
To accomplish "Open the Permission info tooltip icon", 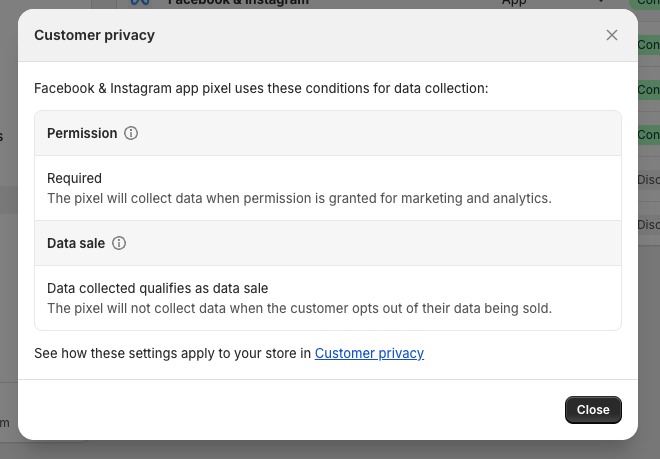I will (x=131, y=133).
